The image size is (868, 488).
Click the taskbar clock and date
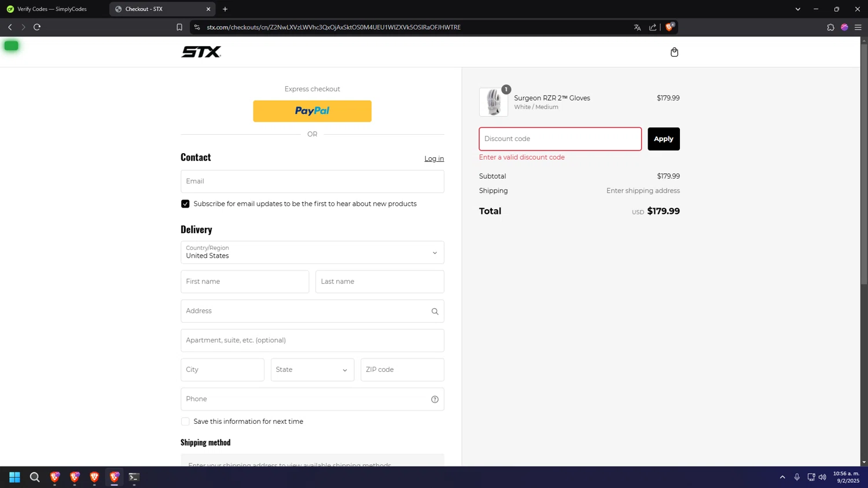tap(846, 477)
